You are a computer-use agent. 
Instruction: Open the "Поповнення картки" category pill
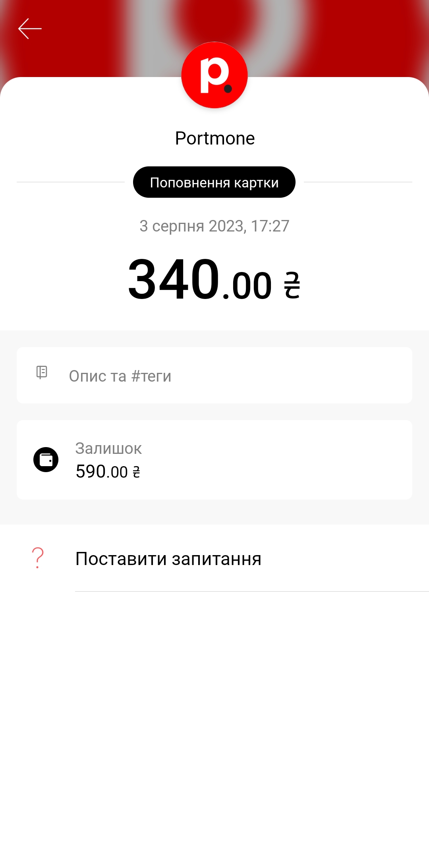[214, 182]
